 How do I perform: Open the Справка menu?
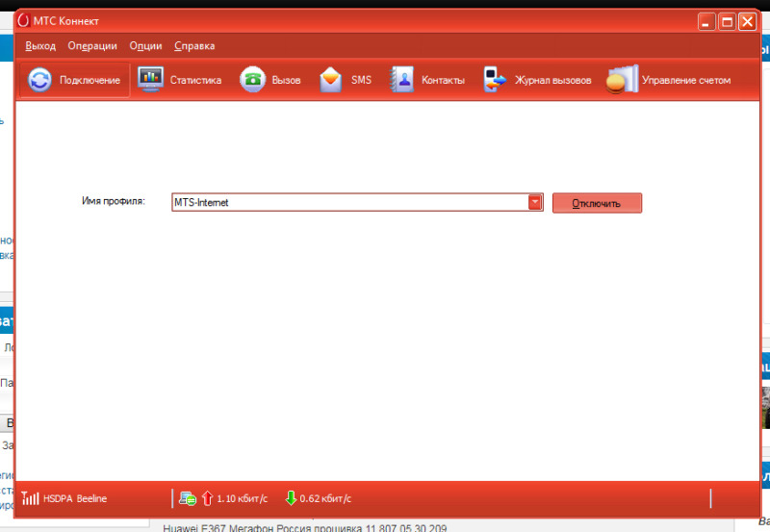tap(194, 45)
